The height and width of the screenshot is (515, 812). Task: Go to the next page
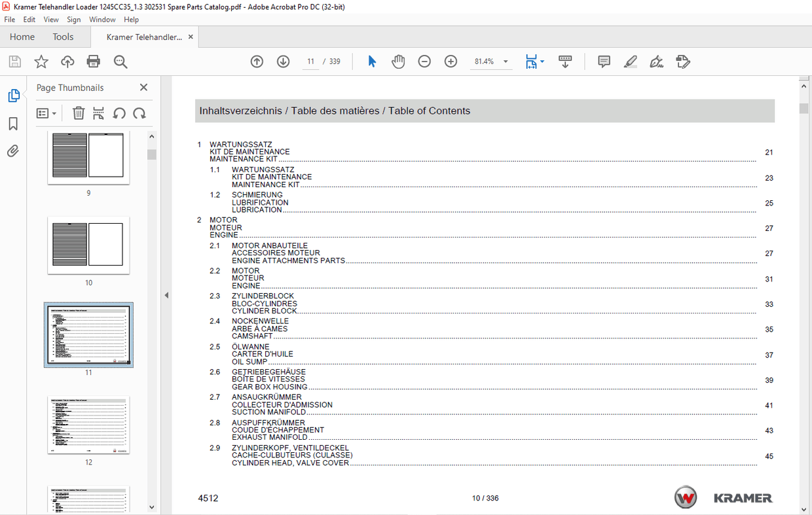point(283,61)
